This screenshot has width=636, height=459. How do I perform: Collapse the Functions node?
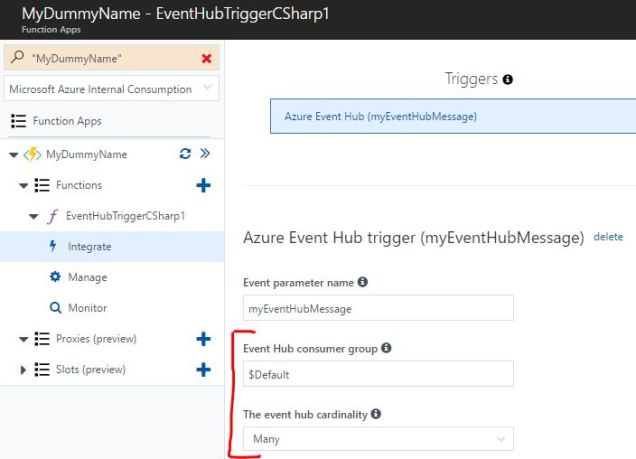[x=24, y=186]
